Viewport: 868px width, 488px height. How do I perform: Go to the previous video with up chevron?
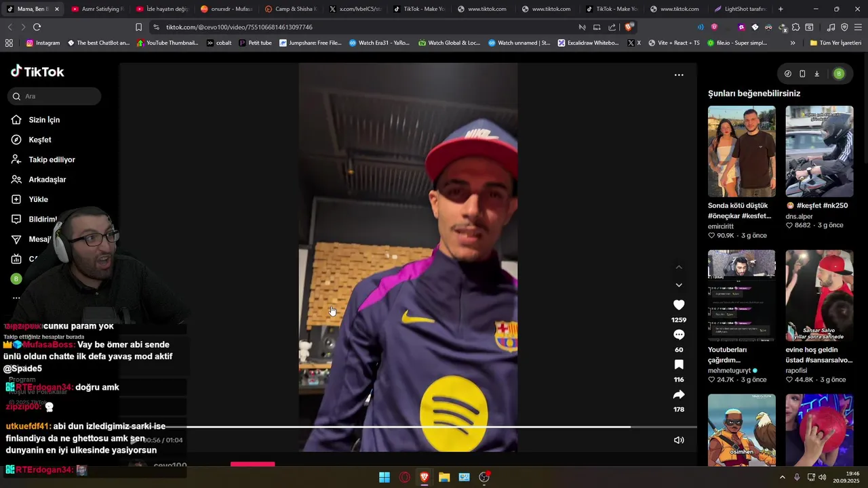tap(679, 267)
